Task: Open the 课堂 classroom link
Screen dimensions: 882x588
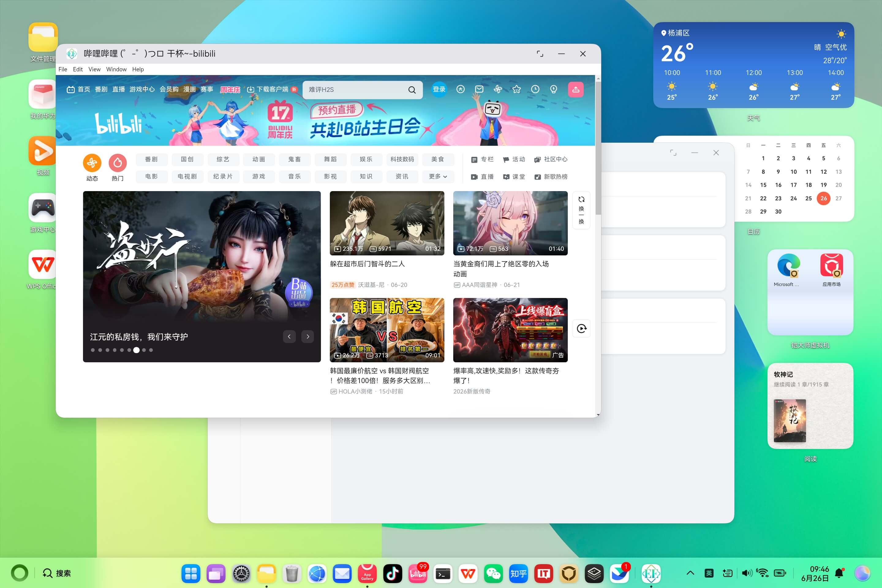Action: click(x=514, y=177)
